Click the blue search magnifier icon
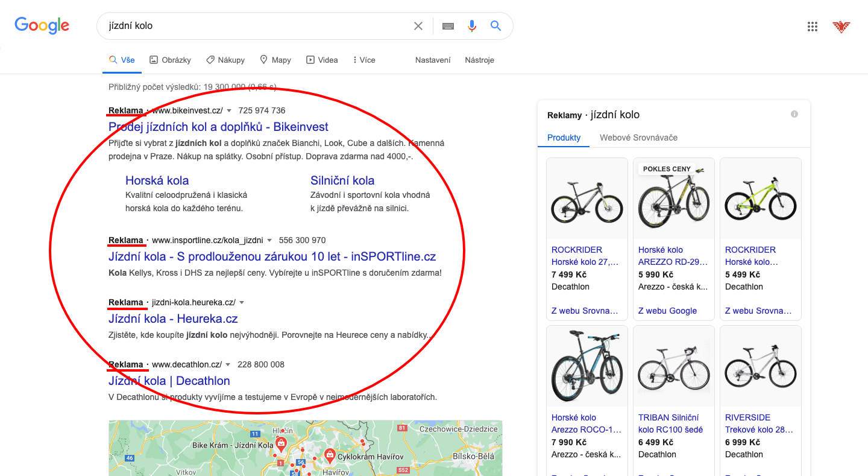 tap(495, 26)
